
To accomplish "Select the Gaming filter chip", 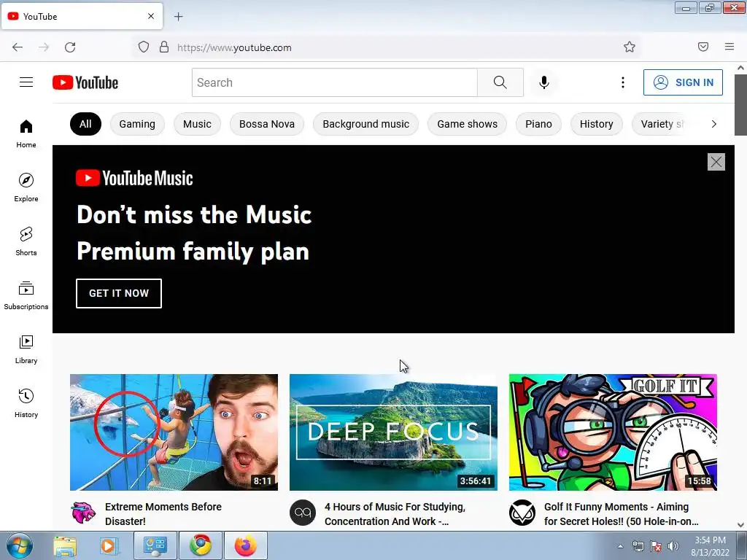I will pyautogui.click(x=137, y=124).
